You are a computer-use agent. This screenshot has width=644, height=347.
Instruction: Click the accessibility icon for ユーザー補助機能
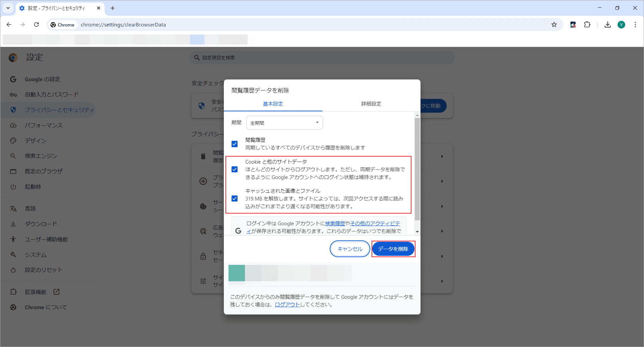point(13,239)
